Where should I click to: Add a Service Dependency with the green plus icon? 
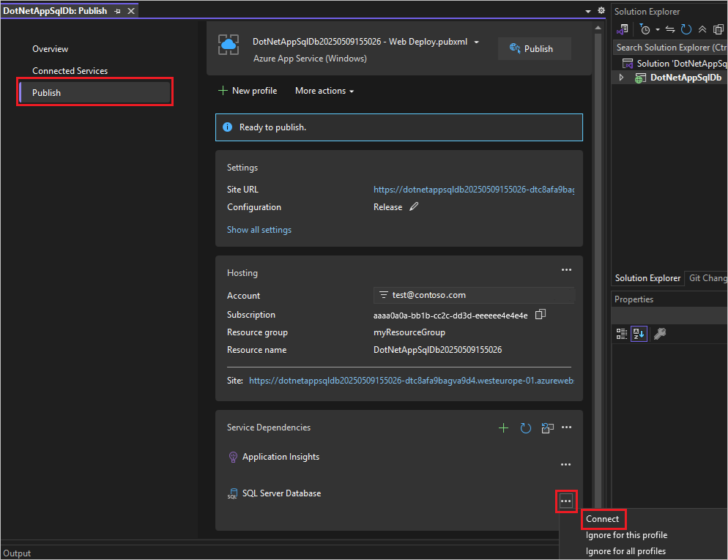click(x=503, y=428)
